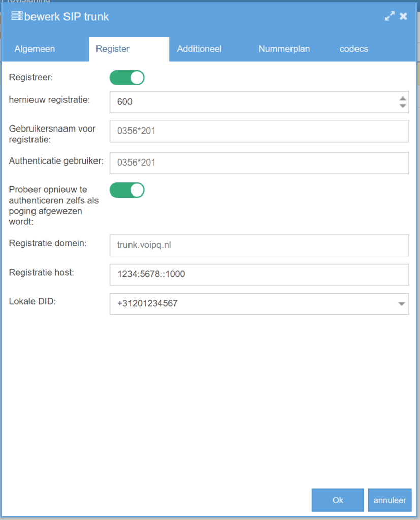Switch to the codecs tab
Viewport: 420px width, 520px height.
353,49
